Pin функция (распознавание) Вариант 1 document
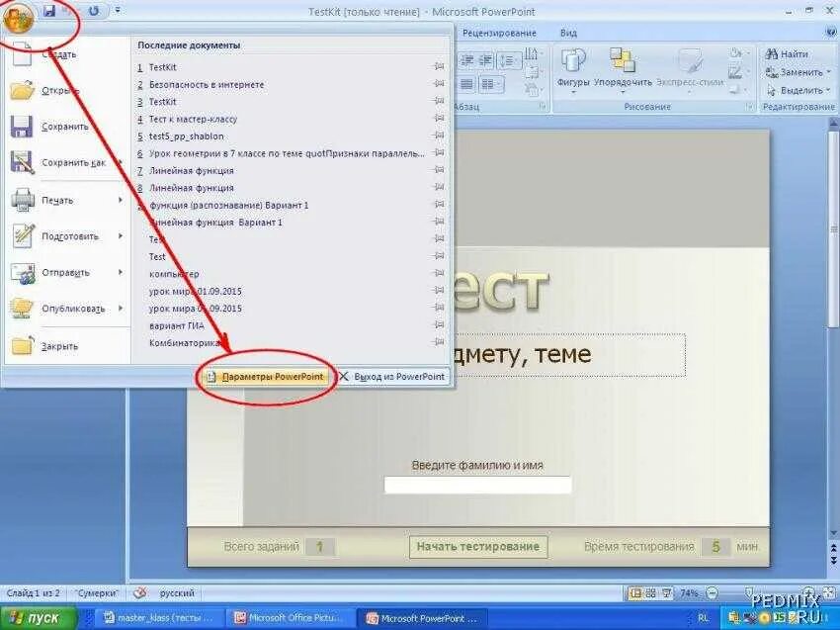Screen dimensions: 840x630 440,205
